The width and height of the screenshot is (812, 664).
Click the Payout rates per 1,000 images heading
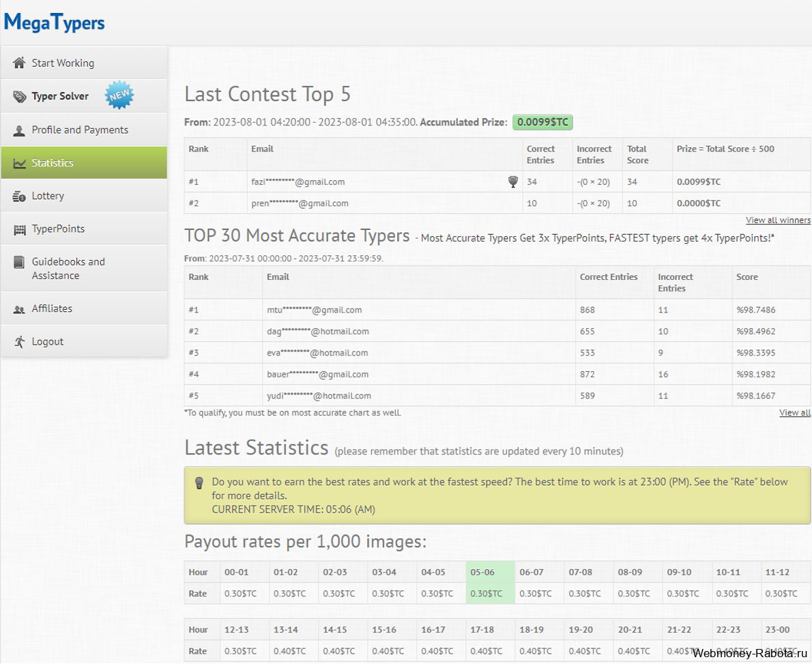306,542
